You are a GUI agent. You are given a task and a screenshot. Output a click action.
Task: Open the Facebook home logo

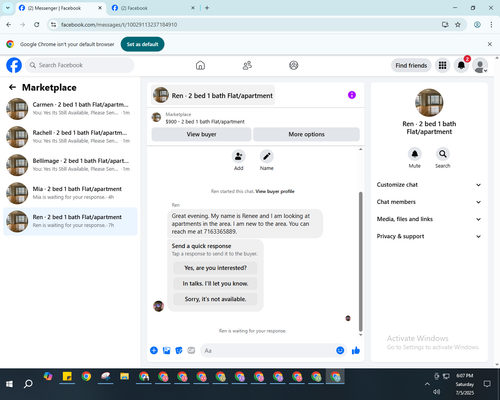14,65
